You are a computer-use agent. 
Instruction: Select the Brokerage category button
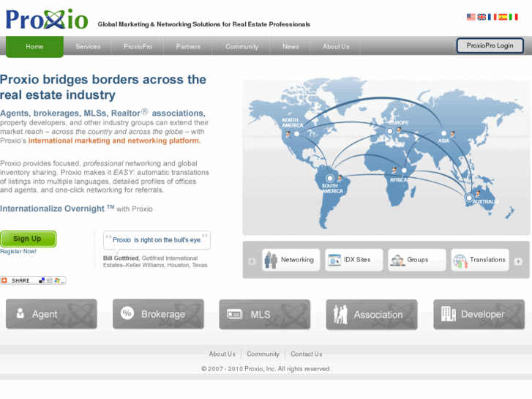pos(158,314)
